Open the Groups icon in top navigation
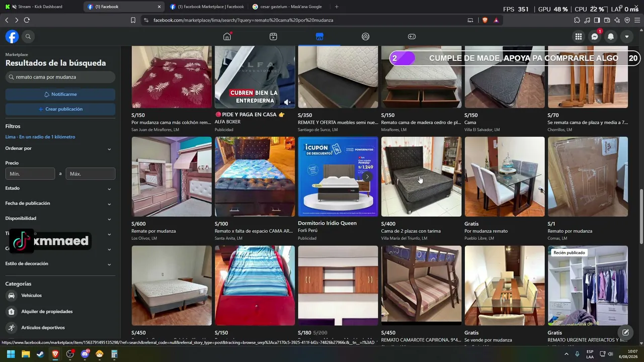 tap(366, 37)
